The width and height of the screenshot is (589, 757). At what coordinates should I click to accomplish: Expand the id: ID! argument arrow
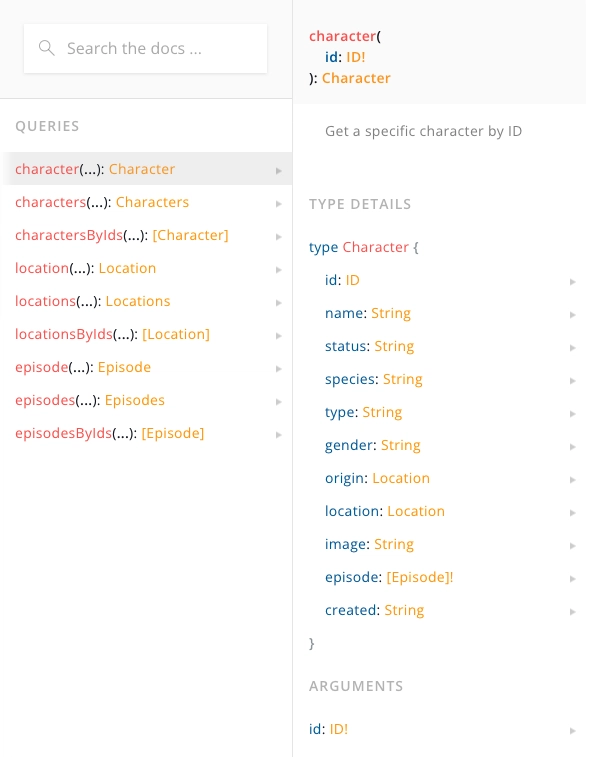(x=573, y=731)
